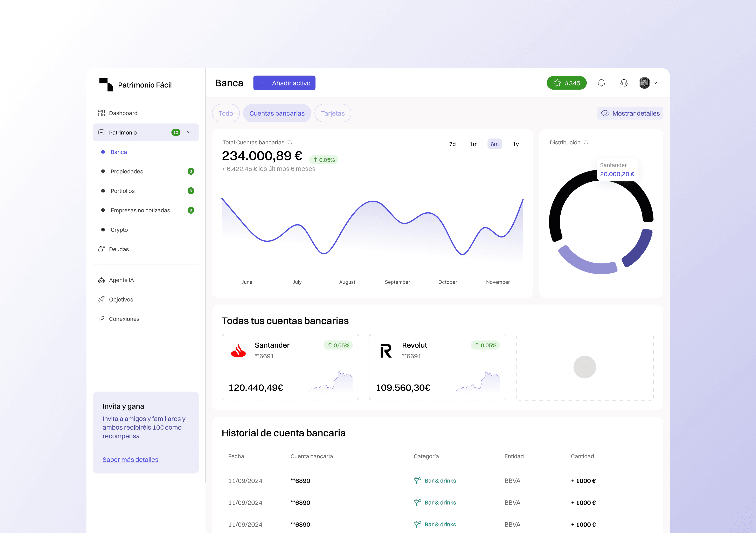Click info icon beside Distribución
Image resolution: width=756 pixels, height=533 pixels.
[x=586, y=143]
